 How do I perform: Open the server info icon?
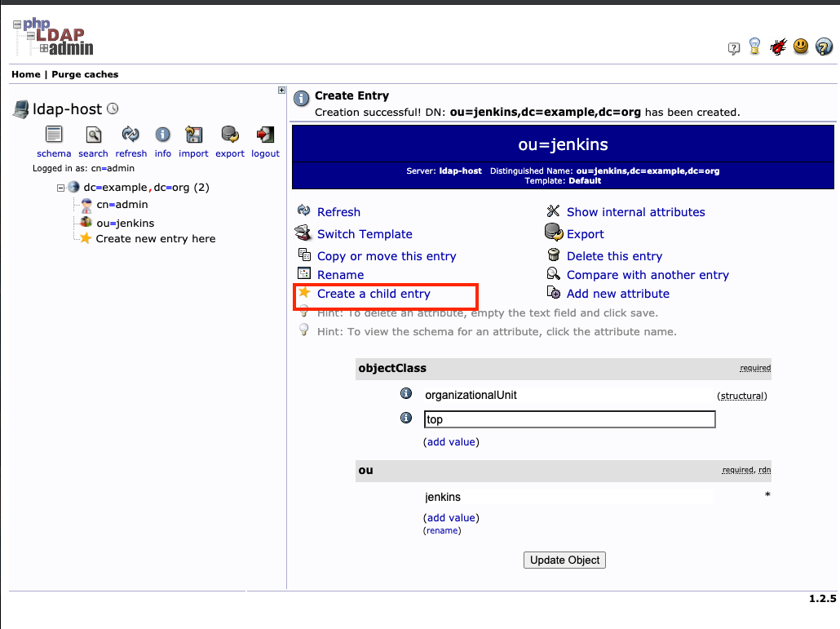click(163, 135)
